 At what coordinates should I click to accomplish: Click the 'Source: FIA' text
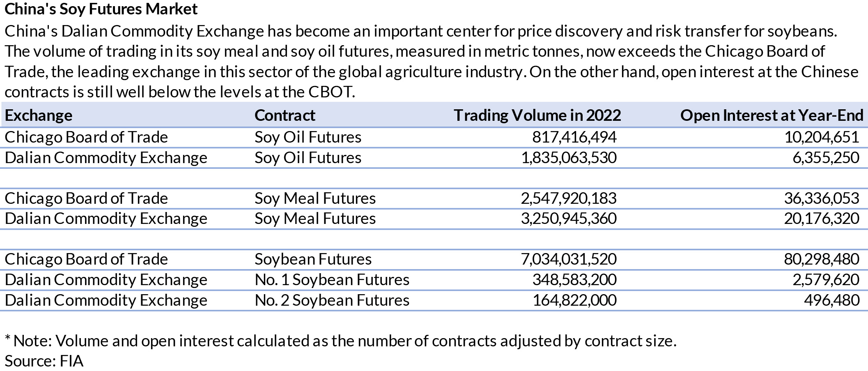coord(44,361)
